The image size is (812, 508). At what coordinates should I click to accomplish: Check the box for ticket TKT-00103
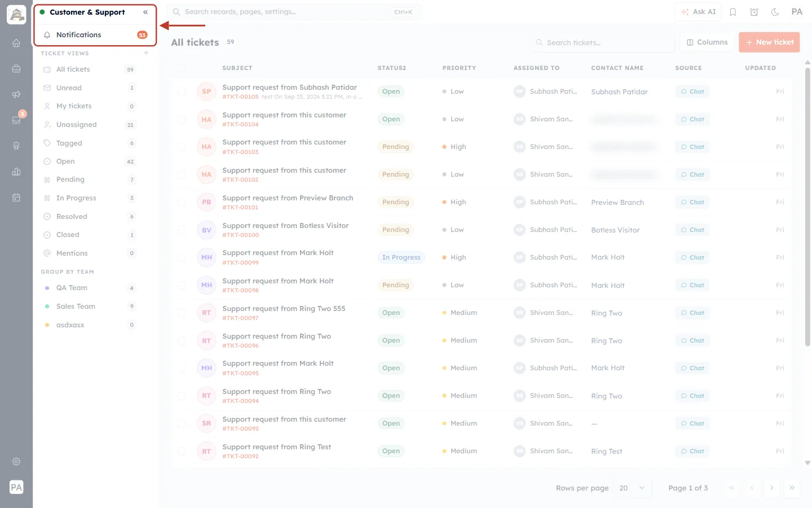(182, 147)
